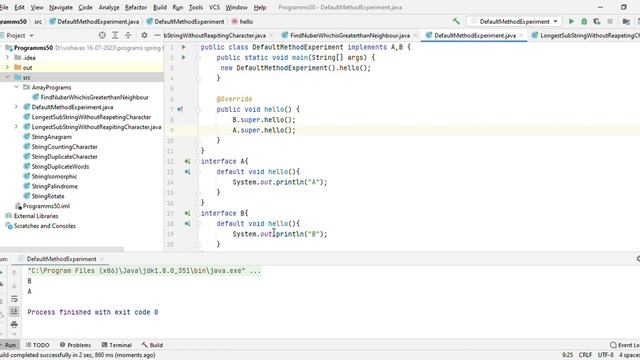Click gutter icon on interface A's hello() line
Image resolution: width=640 pixels, height=360 pixels.
click(187, 172)
